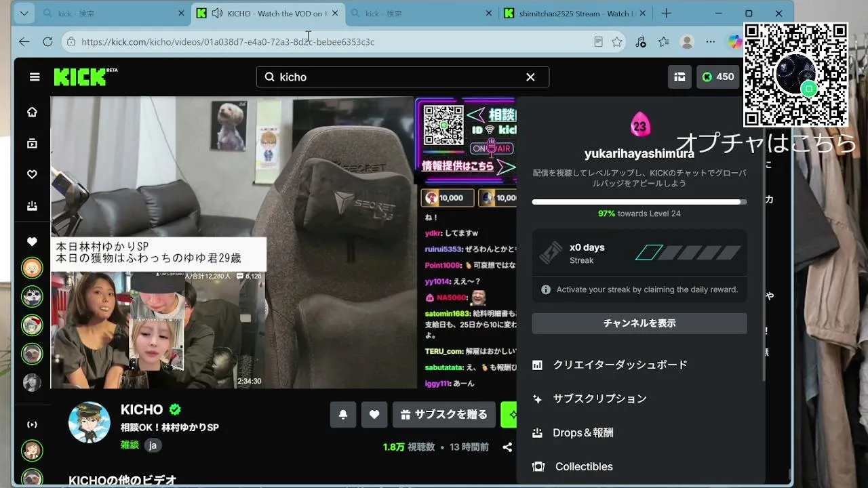The image size is (868, 488).
Task: Click the browser address bar URL
Action: click(228, 42)
